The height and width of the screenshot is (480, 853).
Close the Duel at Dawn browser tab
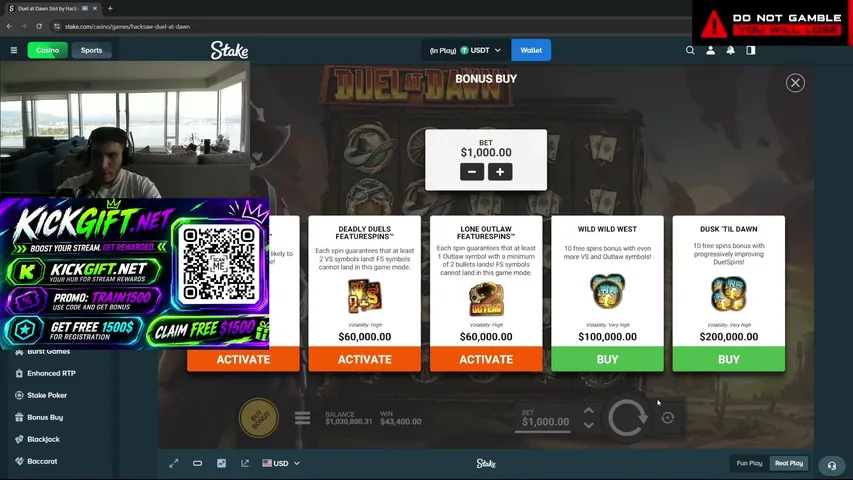[95, 9]
